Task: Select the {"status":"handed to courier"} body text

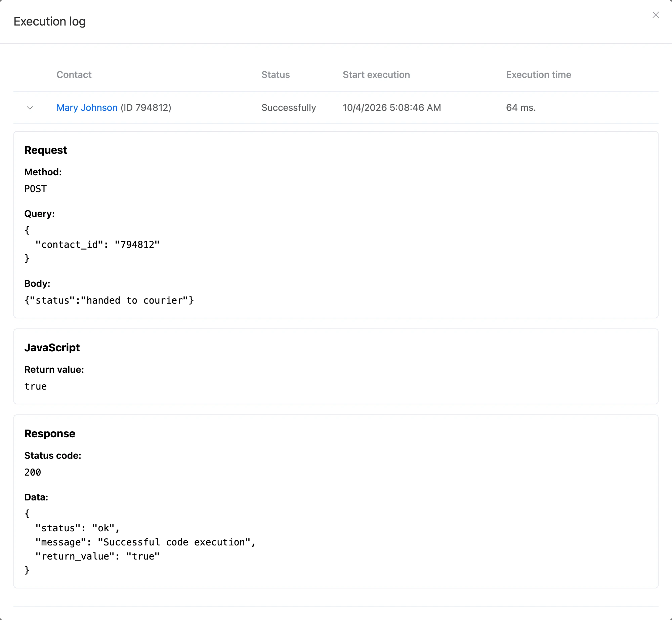Action: (109, 300)
